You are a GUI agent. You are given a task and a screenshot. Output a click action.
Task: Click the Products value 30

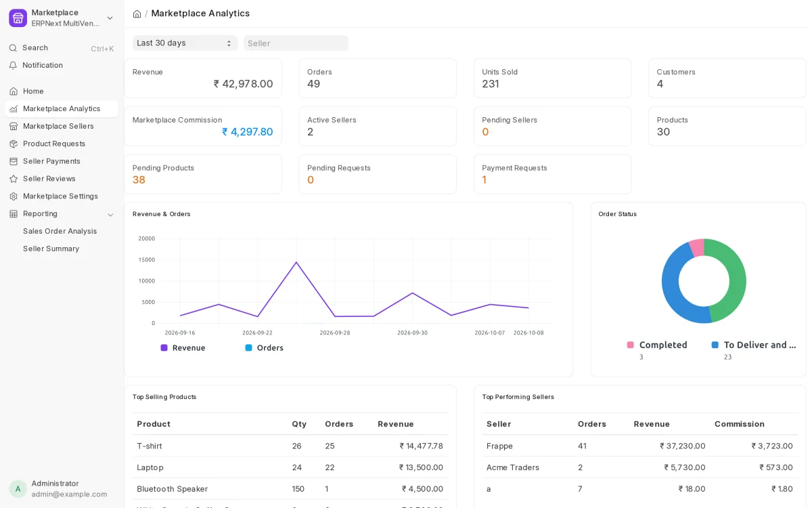[x=663, y=132]
